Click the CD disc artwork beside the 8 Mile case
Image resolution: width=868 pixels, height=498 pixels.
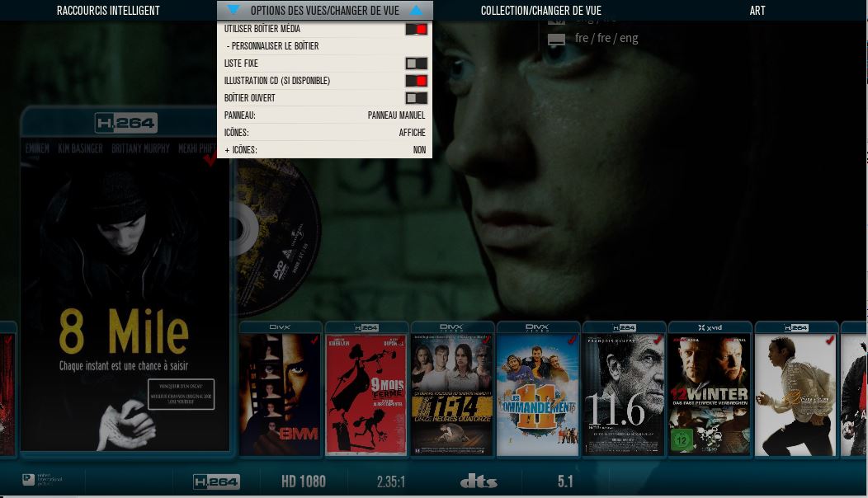click(x=275, y=238)
